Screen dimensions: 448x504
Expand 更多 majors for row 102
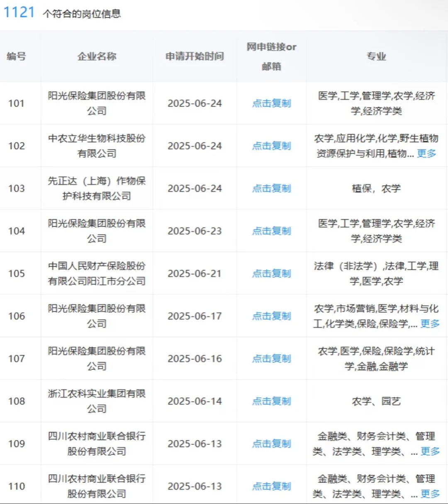point(426,154)
